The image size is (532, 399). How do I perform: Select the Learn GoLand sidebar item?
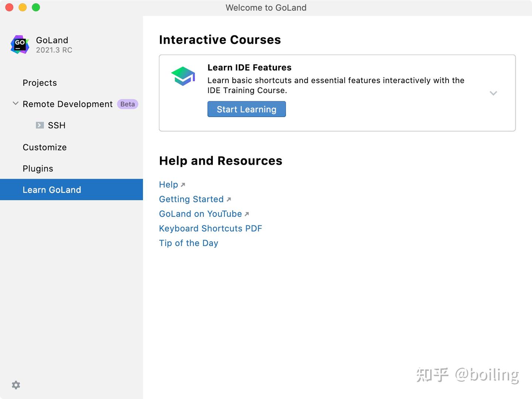tap(71, 190)
